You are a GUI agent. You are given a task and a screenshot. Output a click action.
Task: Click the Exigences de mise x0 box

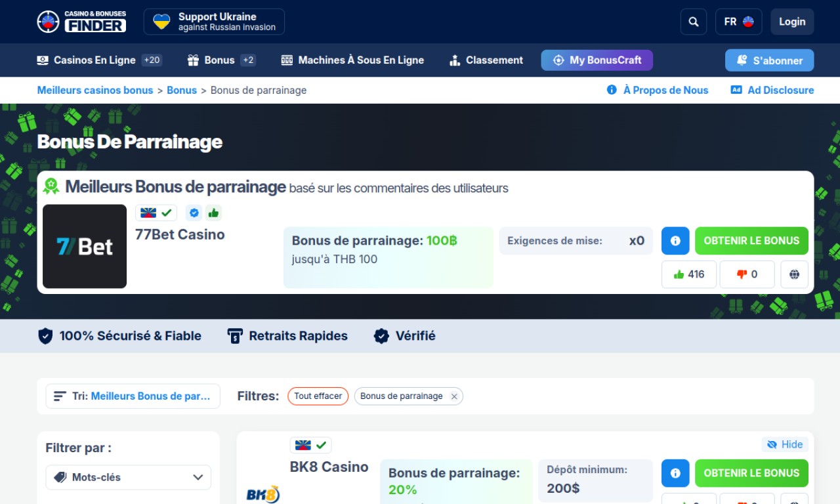576,241
